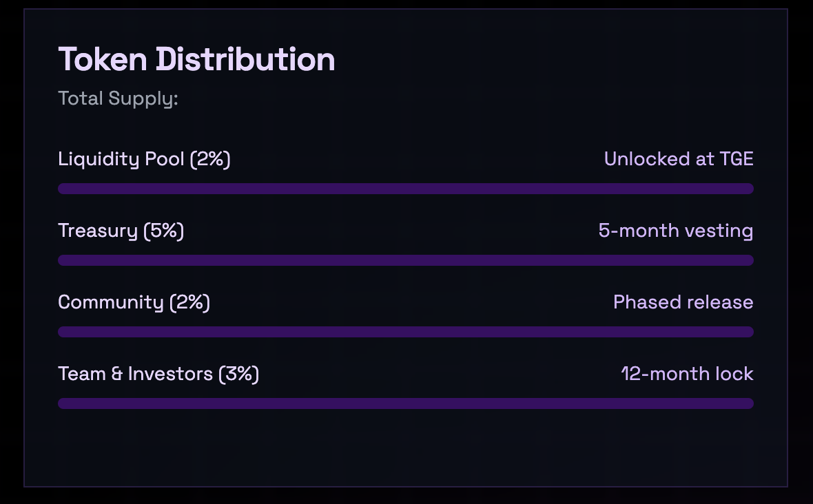Click the empty card area below the bars

click(x=405, y=448)
